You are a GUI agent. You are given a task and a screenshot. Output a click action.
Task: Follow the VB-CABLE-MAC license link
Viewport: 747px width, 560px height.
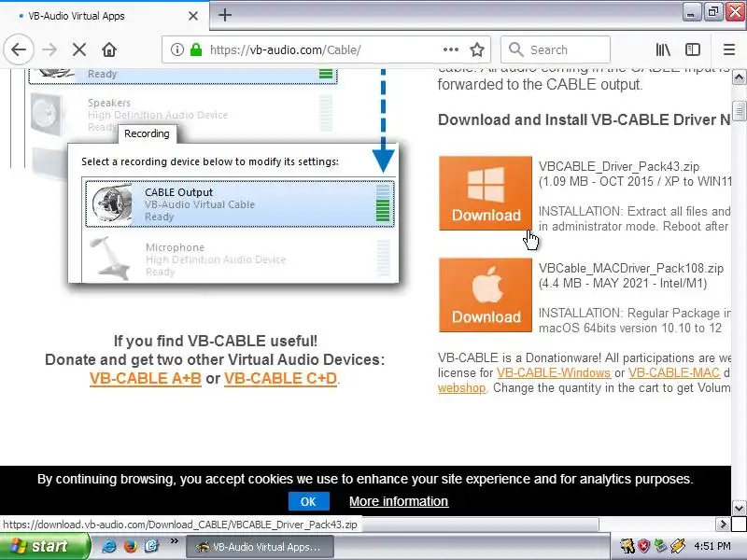(674, 372)
